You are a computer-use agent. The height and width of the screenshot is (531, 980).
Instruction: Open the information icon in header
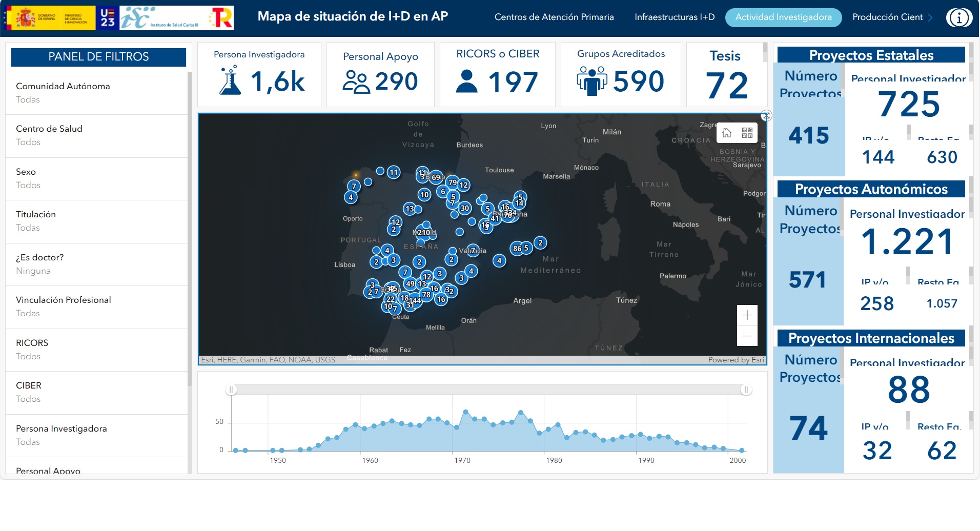coord(958,18)
